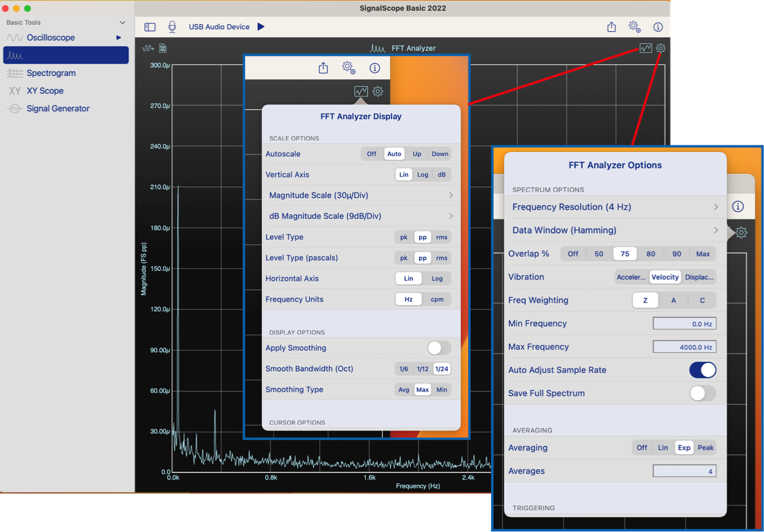764x532 pixels.
Task: Set Overlap % to 90
Action: pyautogui.click(x=677, y=254)
